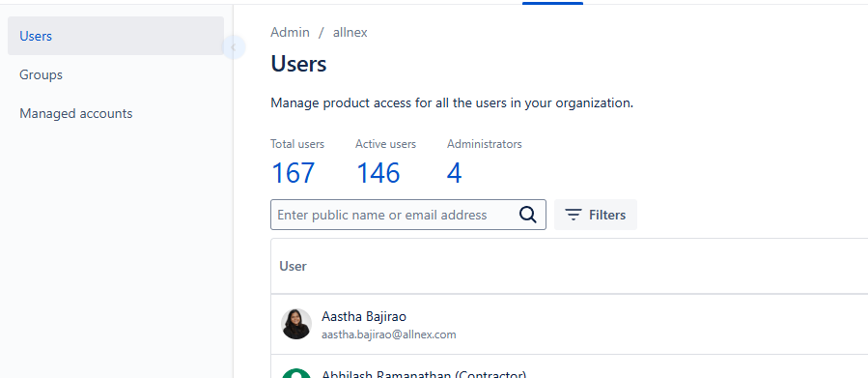Open the Filters button
868x378 pixels.
(596, 215)
